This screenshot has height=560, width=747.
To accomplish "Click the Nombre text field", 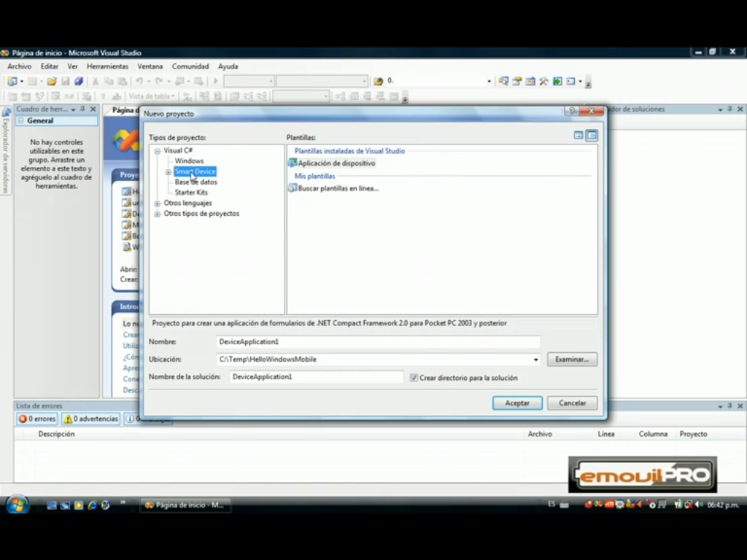I will pos(378,341).
